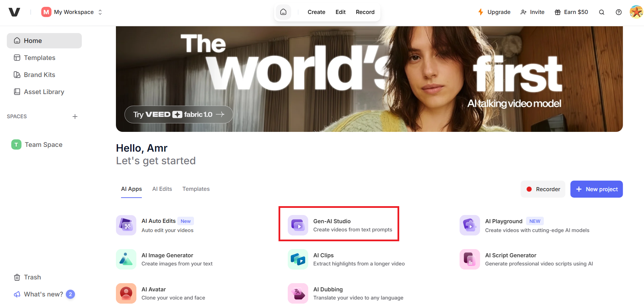Click the AI Clips app icon

(298, 259)
